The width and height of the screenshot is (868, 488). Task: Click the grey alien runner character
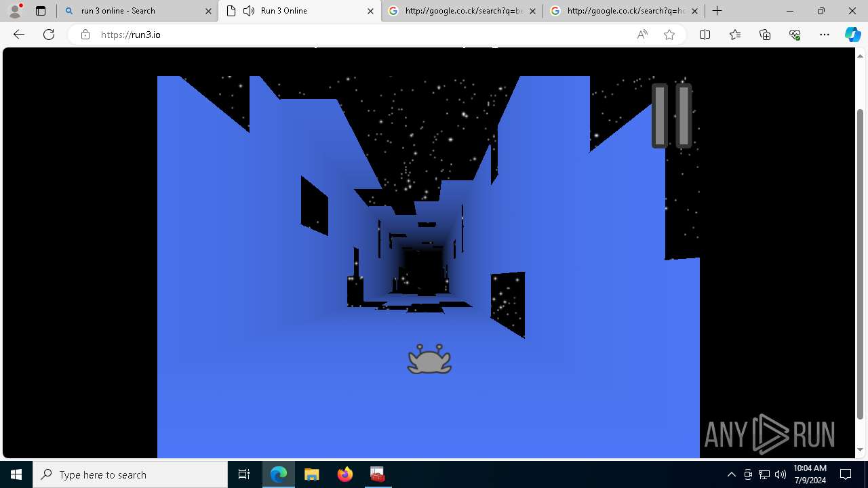[x=429, y=359]
